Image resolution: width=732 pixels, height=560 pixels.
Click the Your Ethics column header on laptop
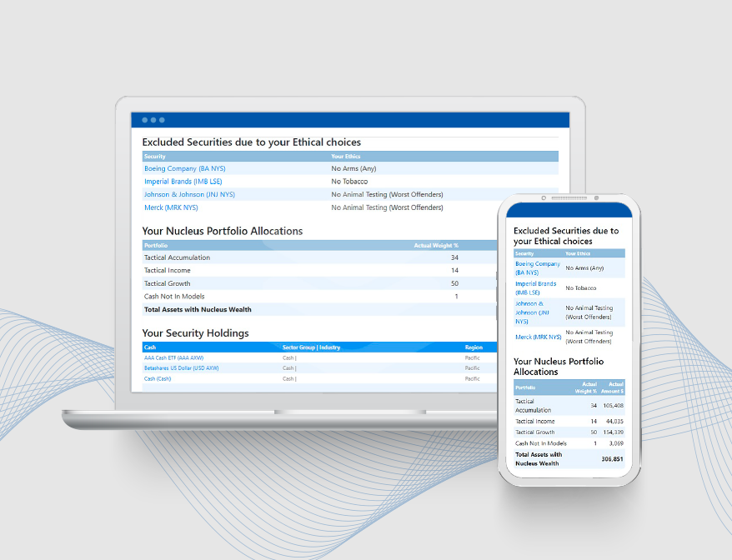click(345, 157)
